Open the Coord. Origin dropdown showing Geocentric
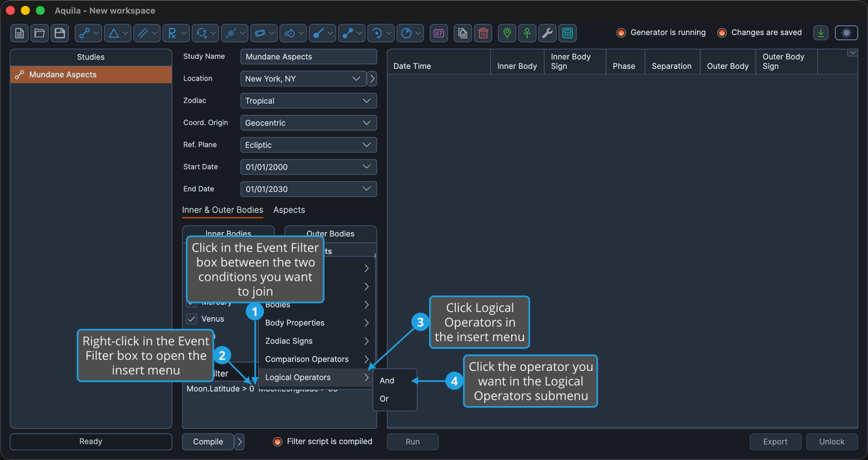 click(309, 123)
